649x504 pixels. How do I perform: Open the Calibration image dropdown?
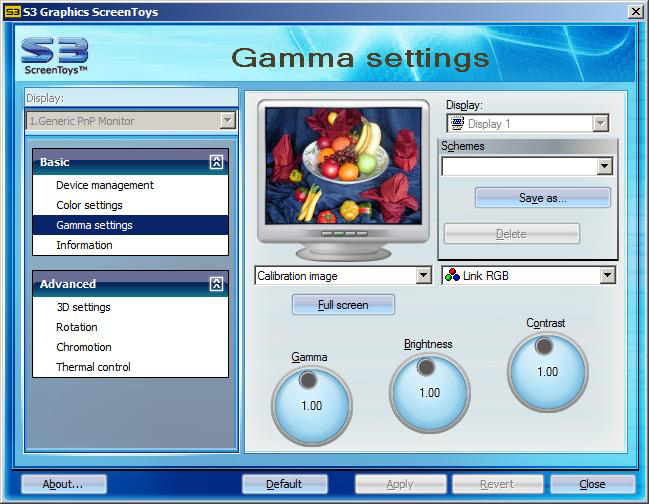(423, 276)
